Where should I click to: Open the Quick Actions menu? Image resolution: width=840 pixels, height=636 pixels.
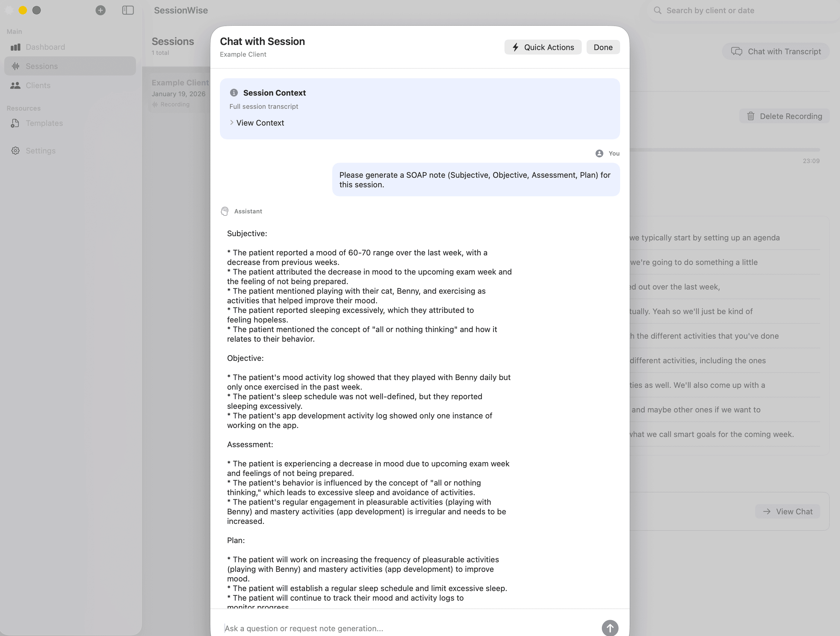[x=543, y=47]
